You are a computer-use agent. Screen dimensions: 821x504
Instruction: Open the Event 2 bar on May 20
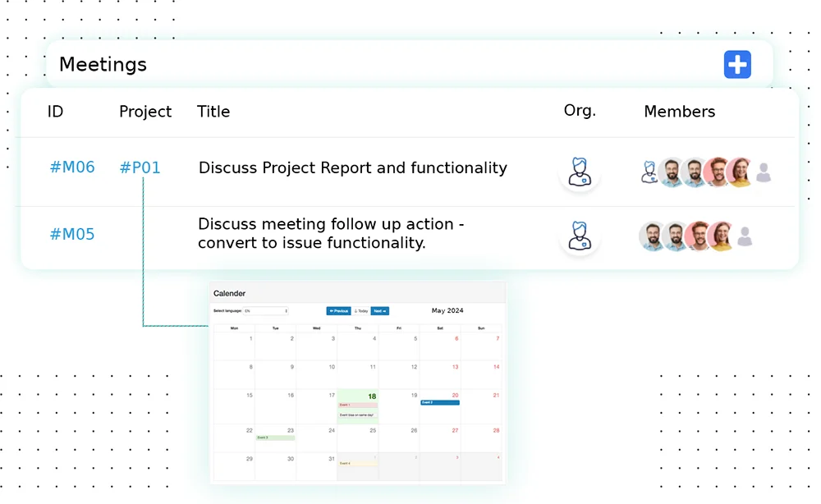pos(439,402)
